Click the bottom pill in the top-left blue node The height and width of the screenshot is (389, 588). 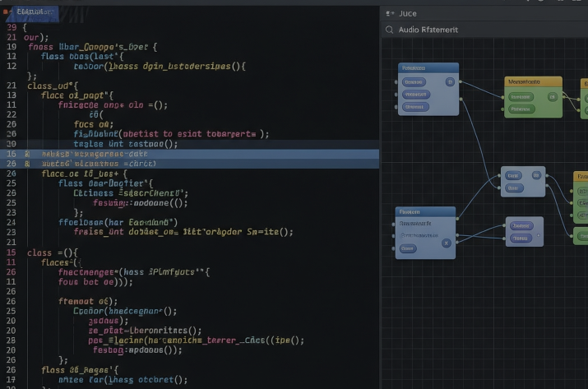(x=414, y=107)
